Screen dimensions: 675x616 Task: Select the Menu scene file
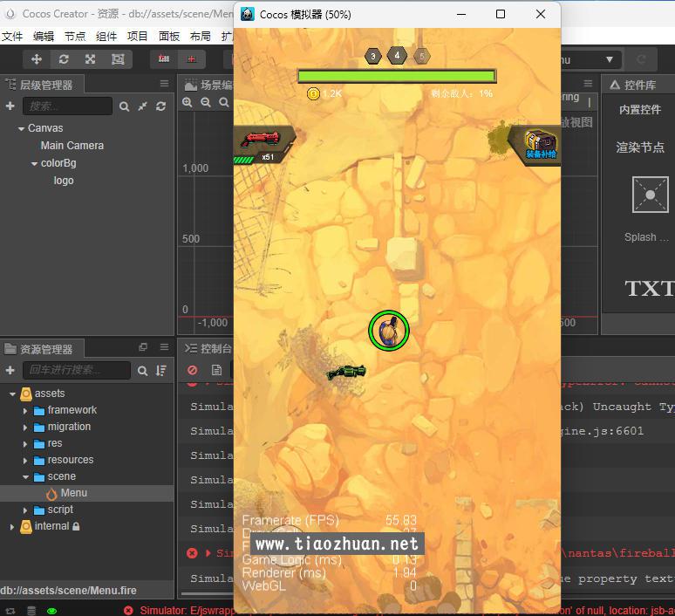(73, 493)
